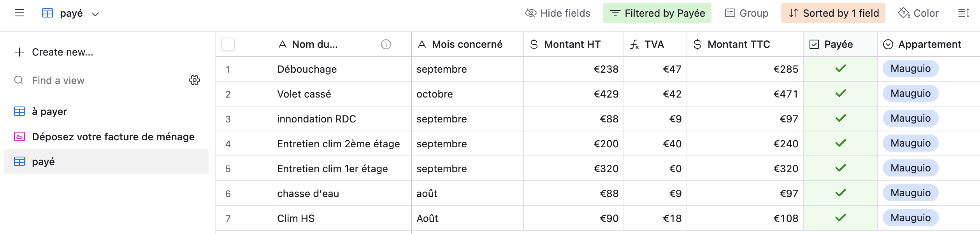Open the Sorted by 1 field menu
Viewport: 980px width, 234px height.
pos(833,13)
